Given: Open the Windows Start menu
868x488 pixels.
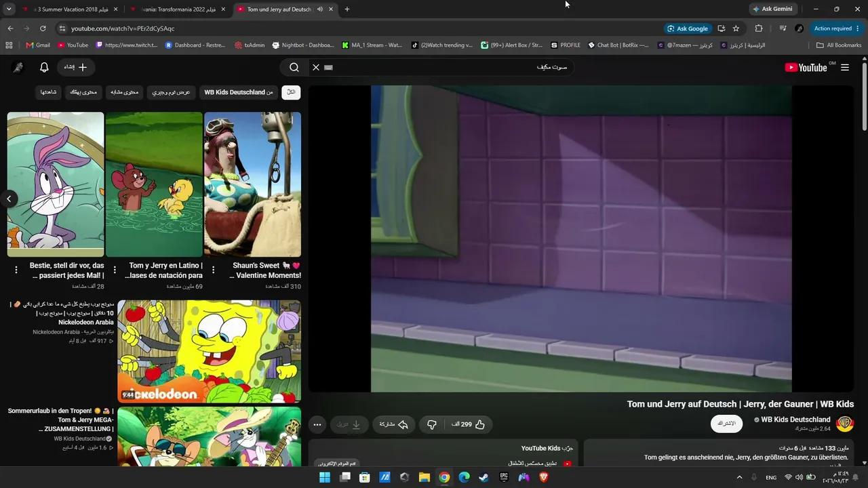Looking at the screenshot, I should click(325, 477).
